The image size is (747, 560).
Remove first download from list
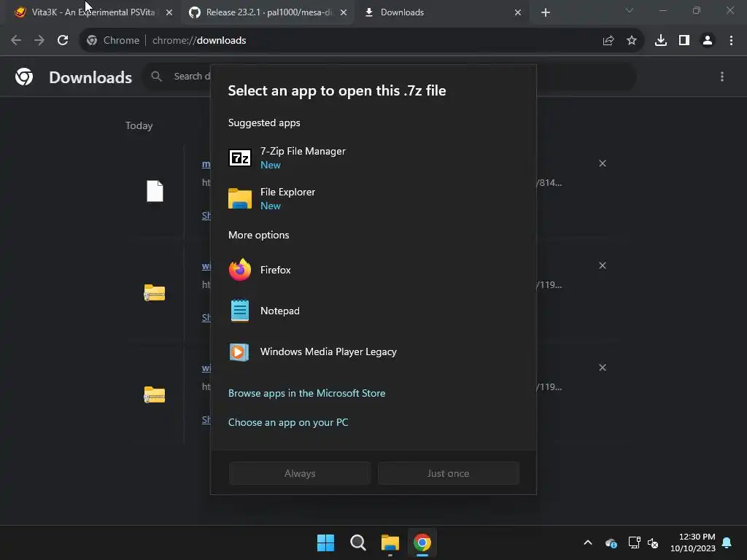click(x=603, y=163)
